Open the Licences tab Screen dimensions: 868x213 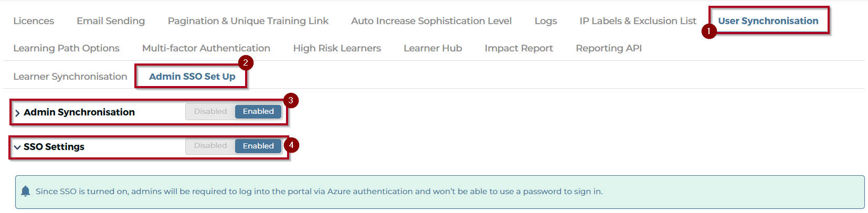34,21
